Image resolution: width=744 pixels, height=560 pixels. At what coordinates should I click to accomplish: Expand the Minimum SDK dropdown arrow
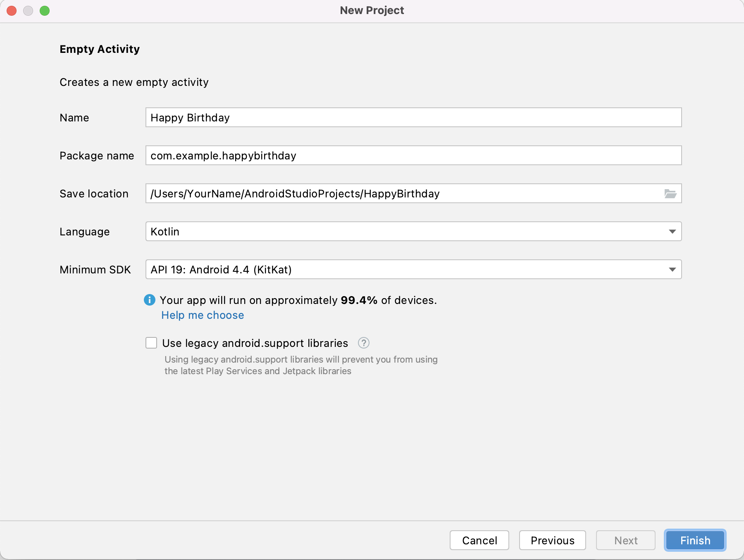pos(672,270)
